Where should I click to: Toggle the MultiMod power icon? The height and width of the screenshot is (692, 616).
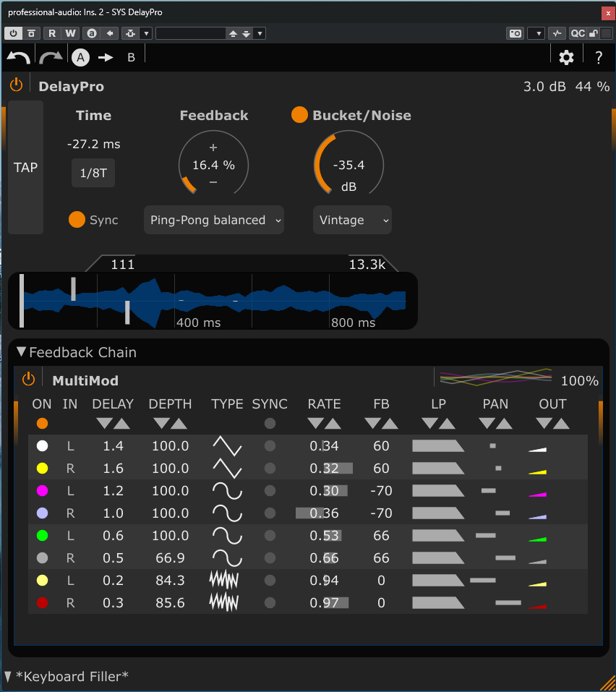[x=28, y=379]
